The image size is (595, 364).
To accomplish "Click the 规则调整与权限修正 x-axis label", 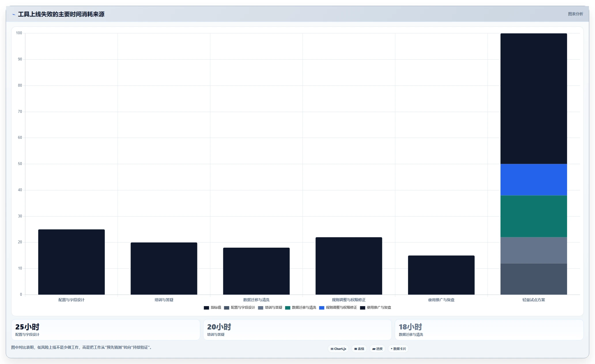I will (349, 300).
